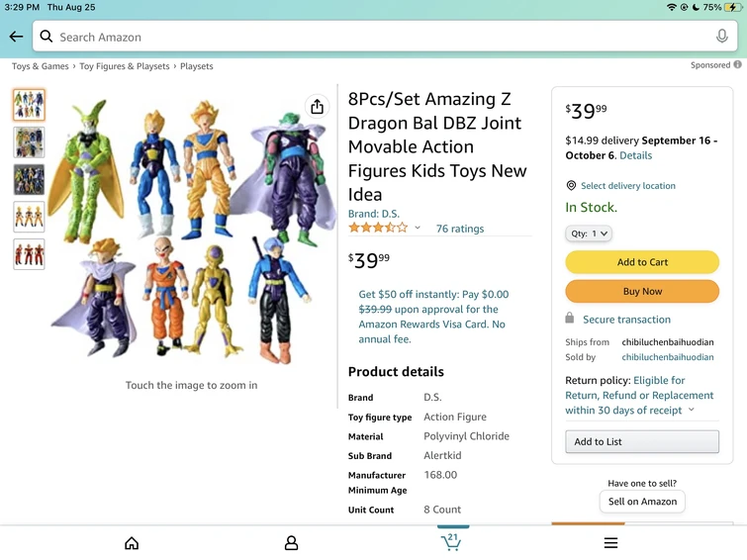This screenshot has width=747, height=560.
Task: Open the Toys & Games breadcrumb
Action: (x=41, y=66)
